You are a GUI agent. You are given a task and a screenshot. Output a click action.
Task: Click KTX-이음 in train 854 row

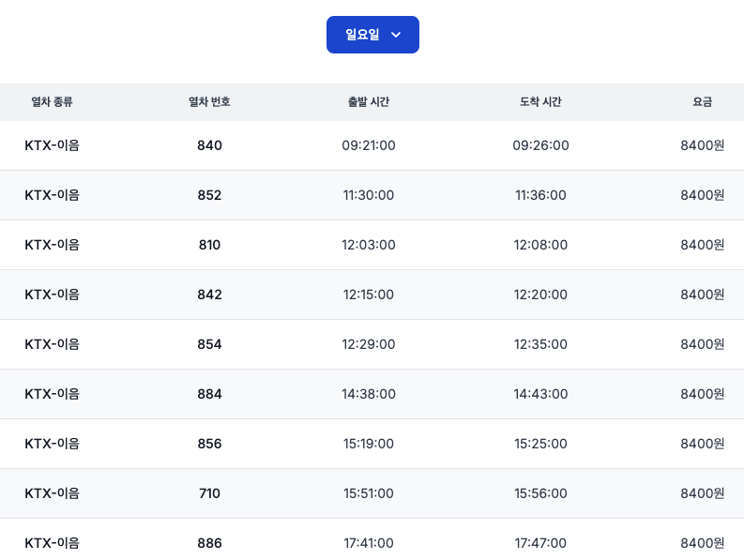[52, 344]
